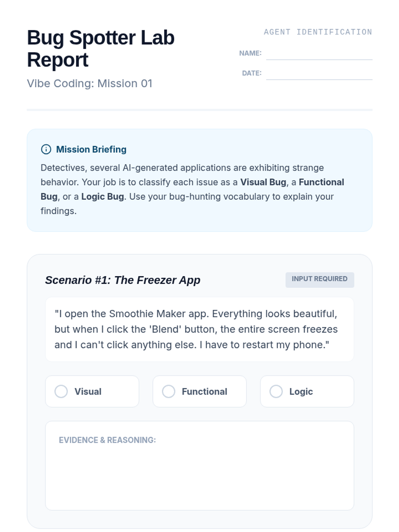Focus the DATE input line
Screen dimensions: 399x532
click(319, 74)
